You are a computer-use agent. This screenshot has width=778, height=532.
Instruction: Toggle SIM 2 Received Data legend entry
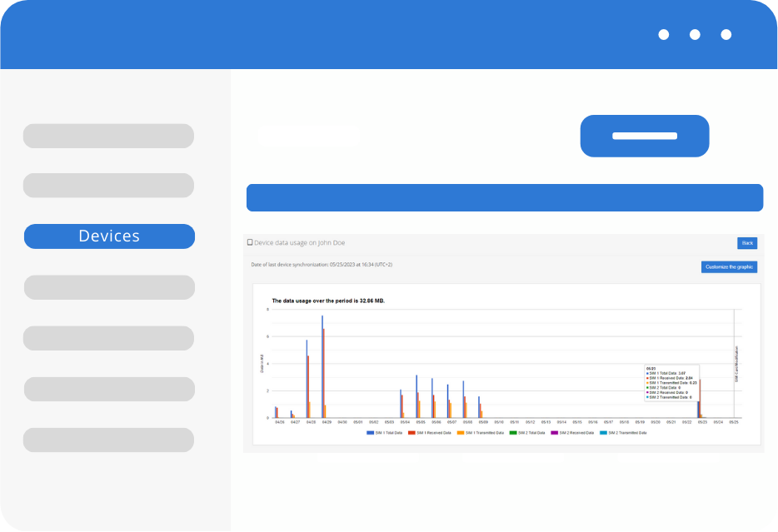pos(572,433)
